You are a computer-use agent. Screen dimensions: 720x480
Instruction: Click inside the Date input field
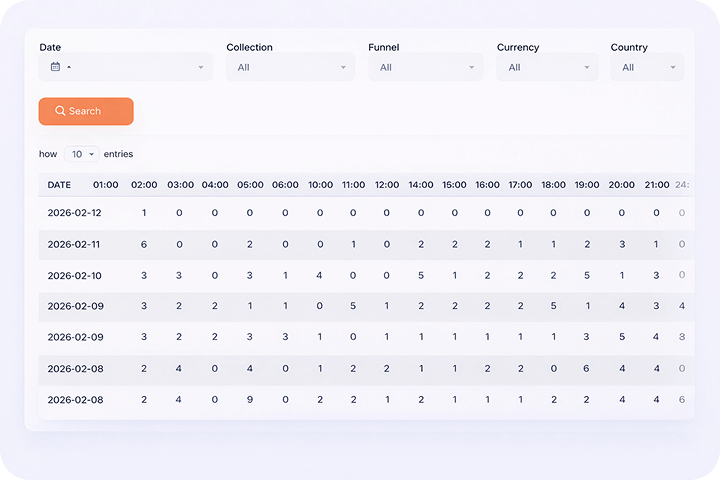(x=130, y=67)
